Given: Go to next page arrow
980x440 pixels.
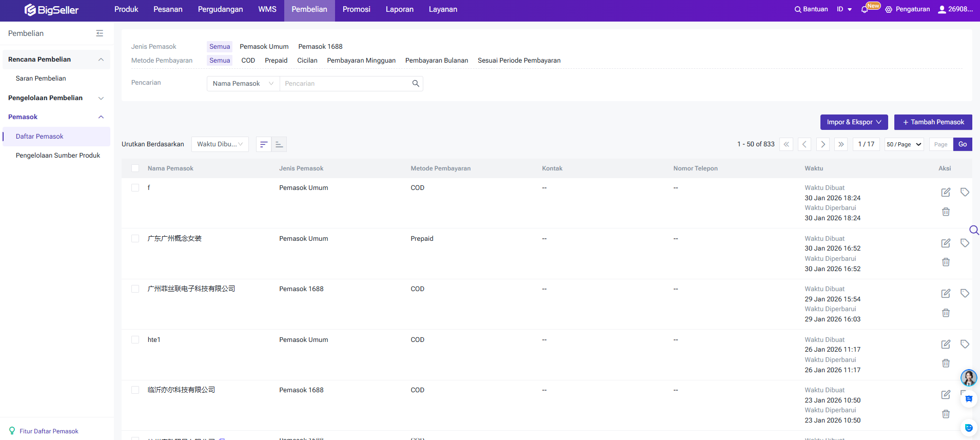Looking at the screenshot, I should [822, 144].
